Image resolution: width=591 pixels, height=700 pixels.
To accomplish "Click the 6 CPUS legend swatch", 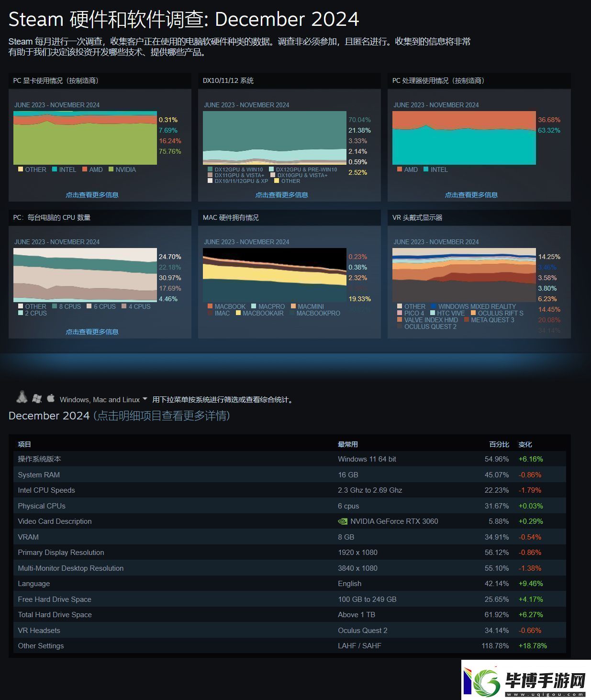I will pos(89,306).
